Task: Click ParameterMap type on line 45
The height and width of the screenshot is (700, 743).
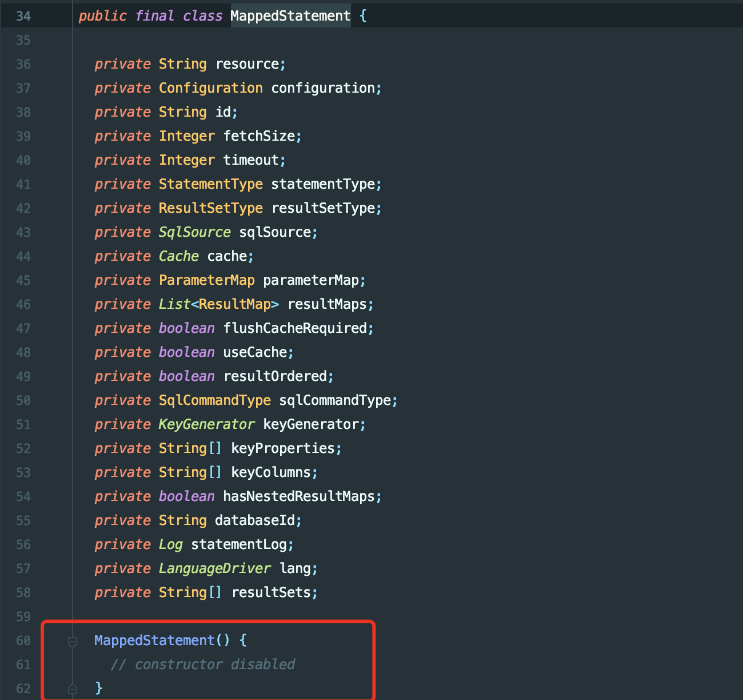Action: pyautogui.click(x=207, y=280)
